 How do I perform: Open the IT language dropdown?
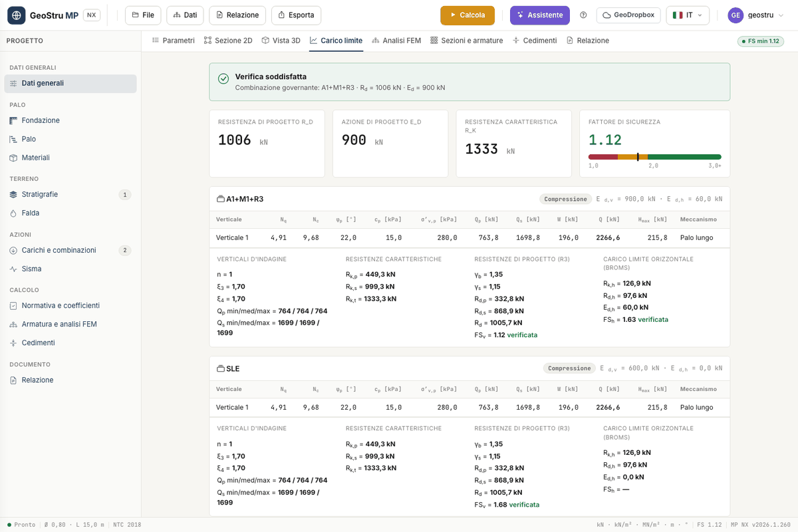[x=688, y=15]
